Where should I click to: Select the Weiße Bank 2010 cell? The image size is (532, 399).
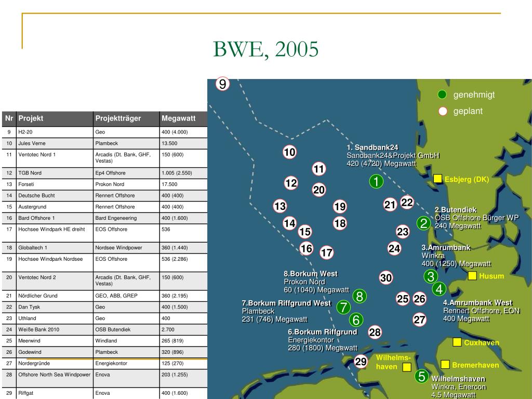[55, 329]
